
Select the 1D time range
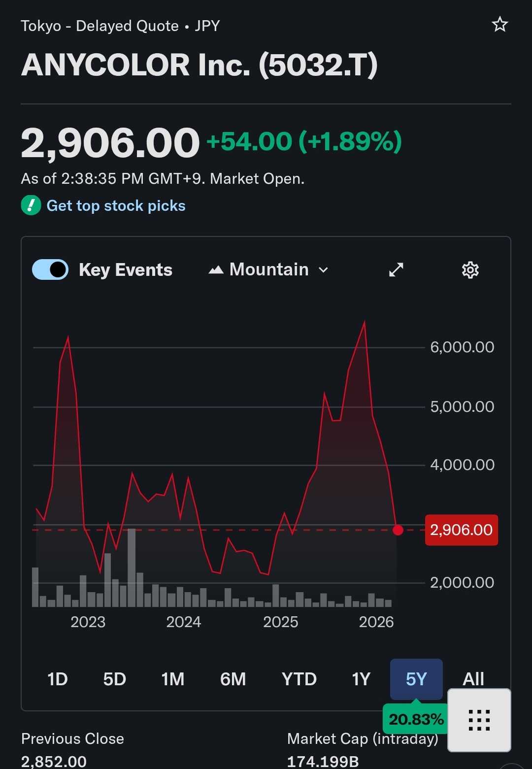tap(58, 679)
